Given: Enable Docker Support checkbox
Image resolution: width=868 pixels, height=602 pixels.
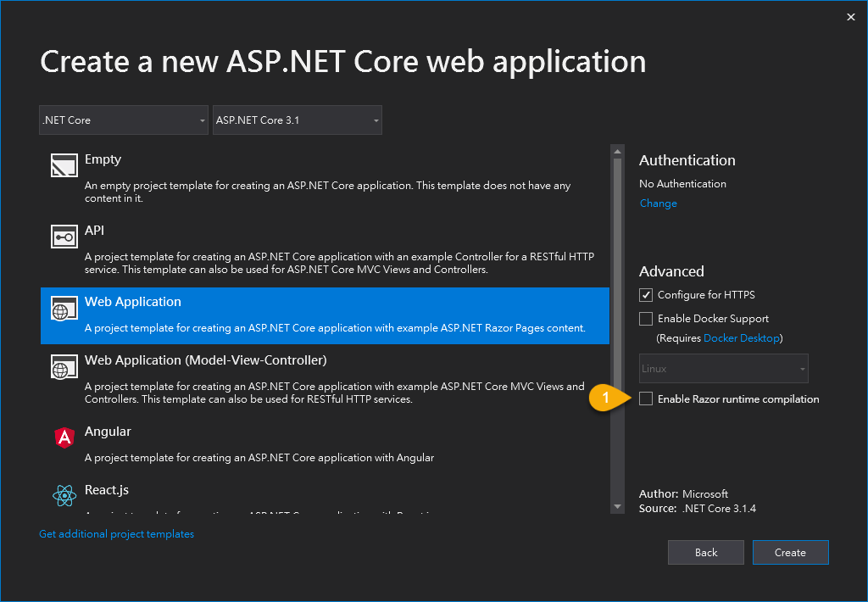Looking at the screenshot, I should point(646,319).
